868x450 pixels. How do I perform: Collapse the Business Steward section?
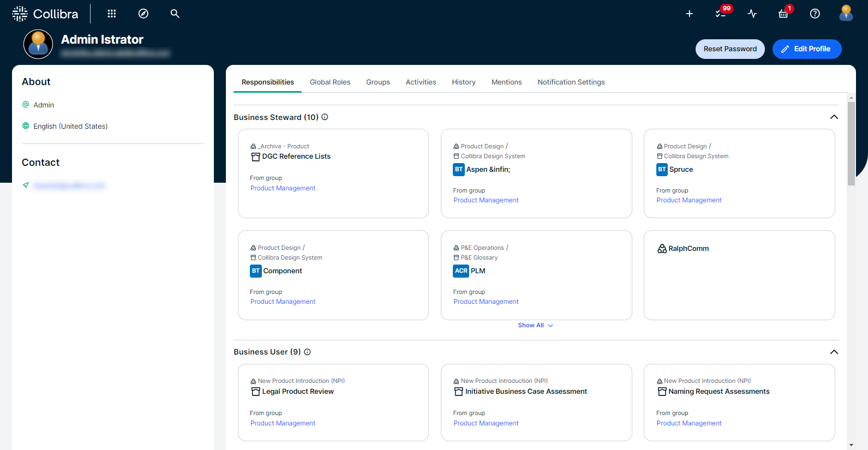tap(834, 117)
